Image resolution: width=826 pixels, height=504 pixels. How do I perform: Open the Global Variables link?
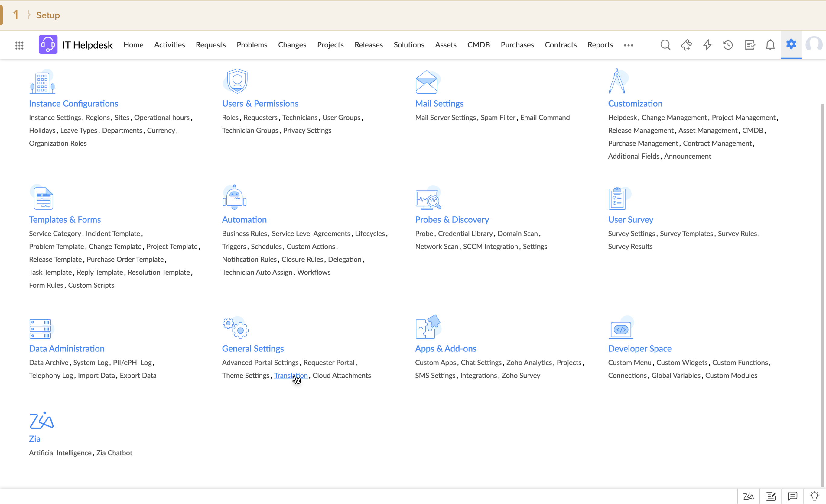pyautogui.click(x=676, y=375)
